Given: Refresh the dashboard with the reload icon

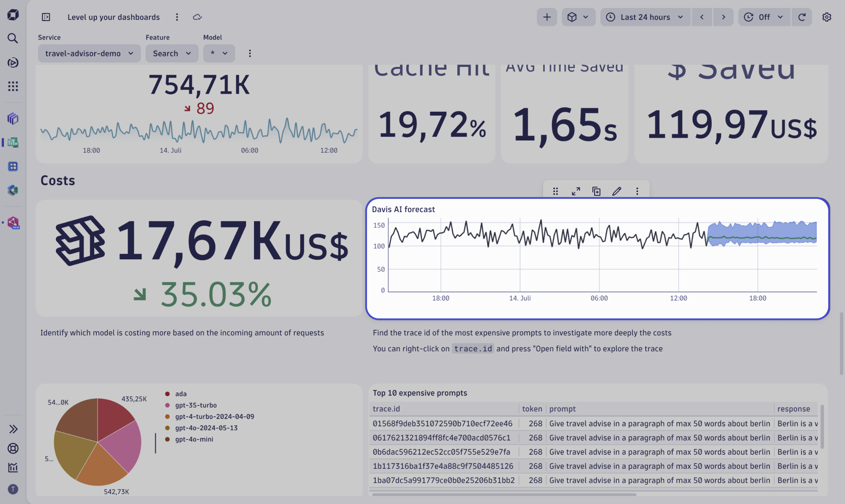Looking at the screenshot, I should tap(801, 17).
